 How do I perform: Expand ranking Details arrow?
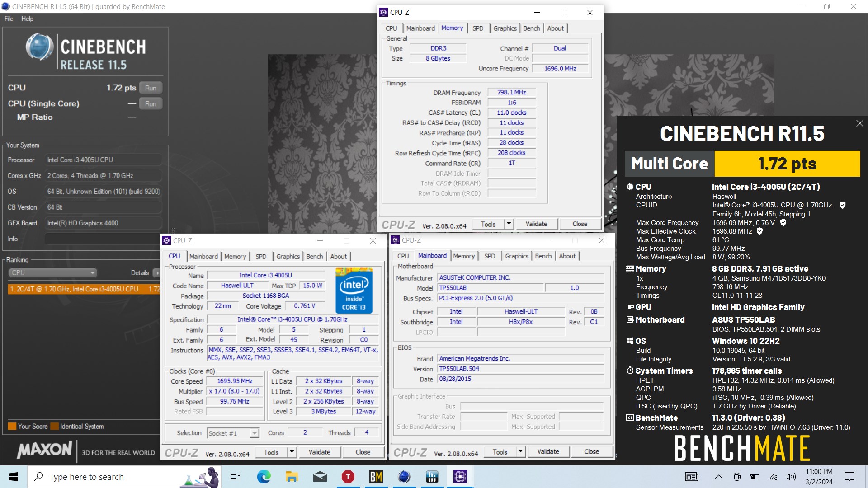(156, 272)
